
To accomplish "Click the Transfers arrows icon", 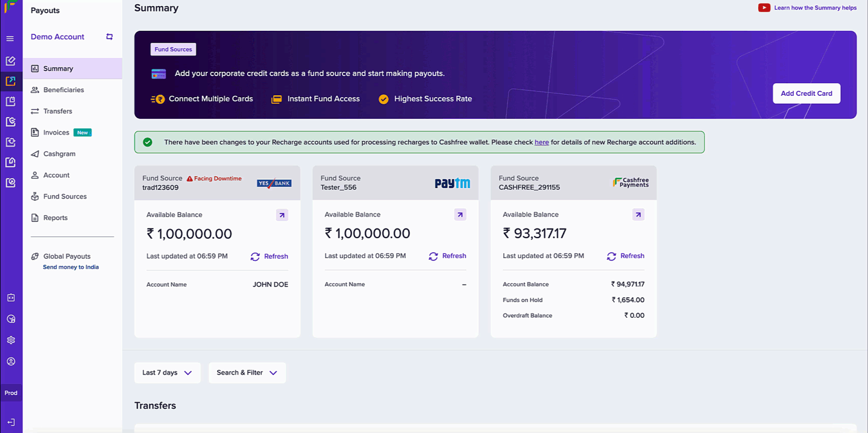I will point(35,112).
